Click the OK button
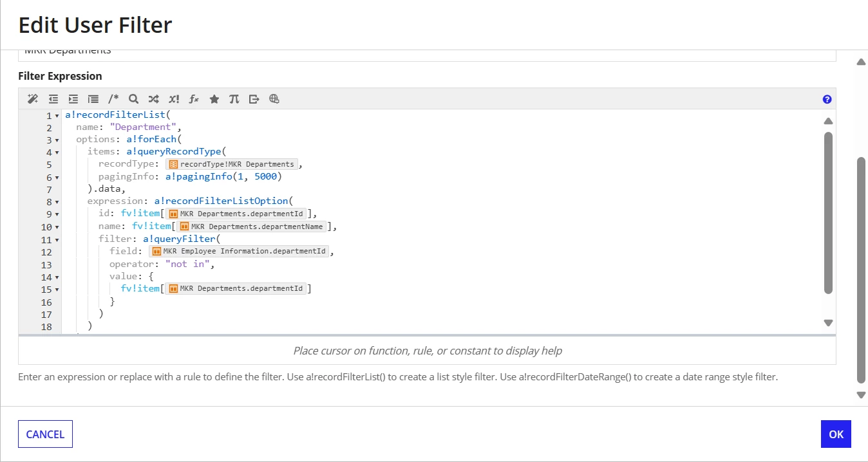The height and width of the screenshot is (462, 868). 836,434
